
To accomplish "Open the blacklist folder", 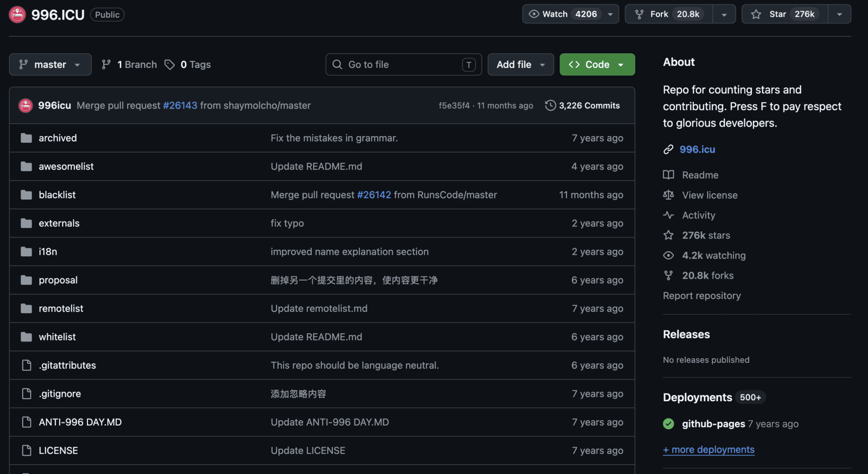I will (57, 195).
